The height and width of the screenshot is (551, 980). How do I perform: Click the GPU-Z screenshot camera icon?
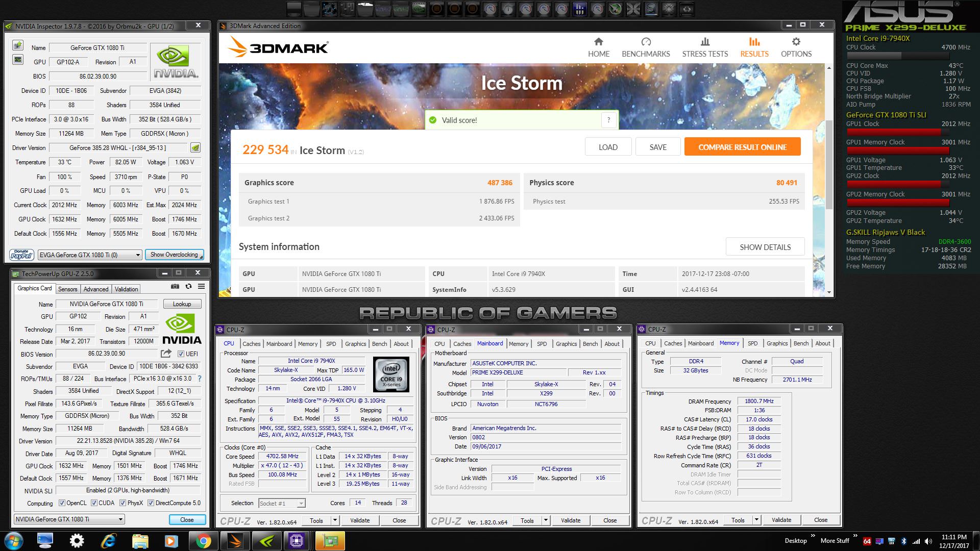[175, 287]
